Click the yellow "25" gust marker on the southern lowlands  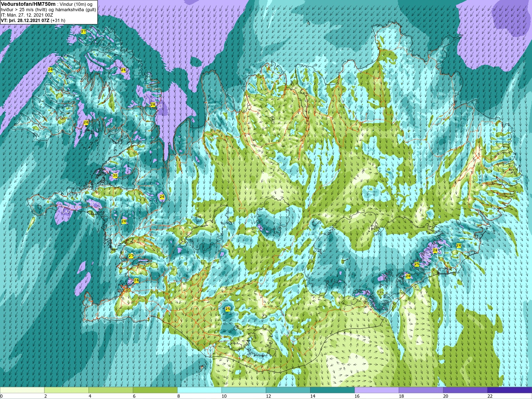(x=228, y=309)
